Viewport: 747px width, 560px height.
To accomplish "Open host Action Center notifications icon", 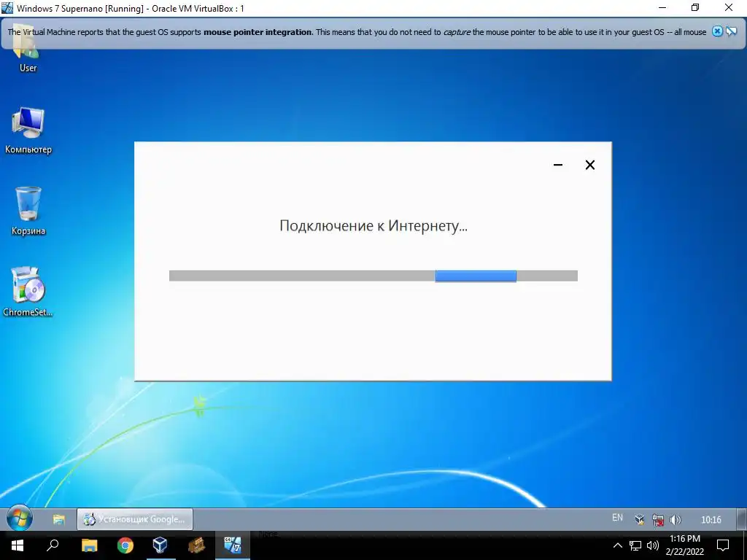I will (x=723, y=545).
